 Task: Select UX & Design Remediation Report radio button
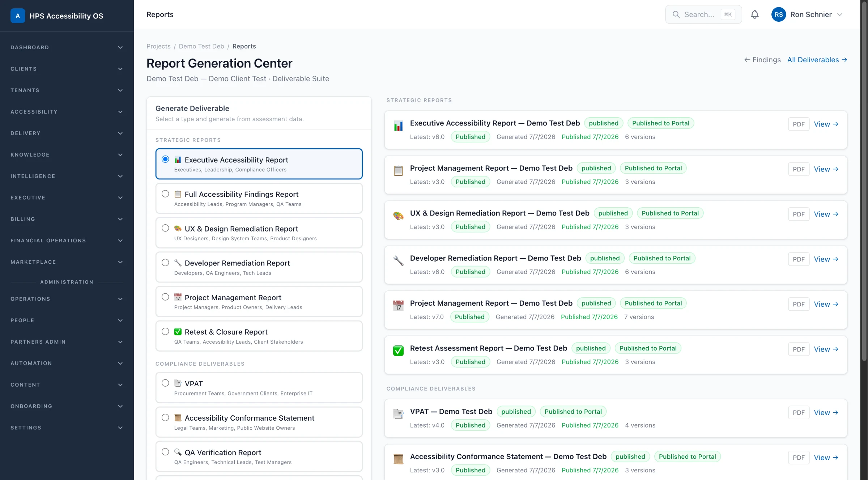point(165,228)
